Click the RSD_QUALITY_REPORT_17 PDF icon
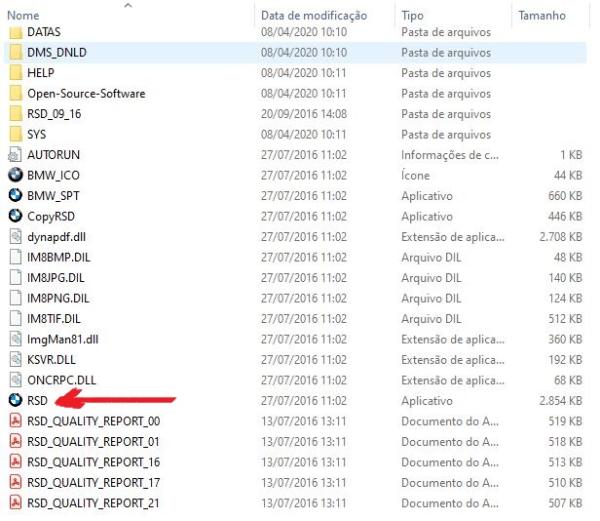This screenshot has width=600, height=521. tap(15, 482)
